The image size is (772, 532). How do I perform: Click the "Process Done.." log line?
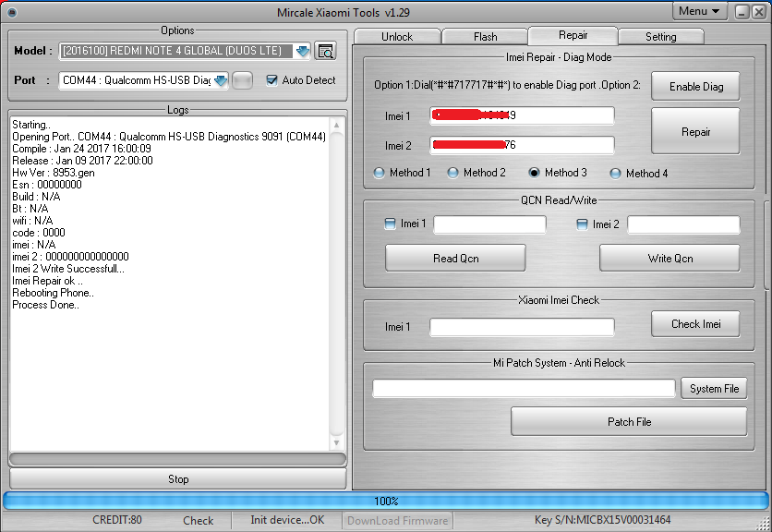click(45, 305)
